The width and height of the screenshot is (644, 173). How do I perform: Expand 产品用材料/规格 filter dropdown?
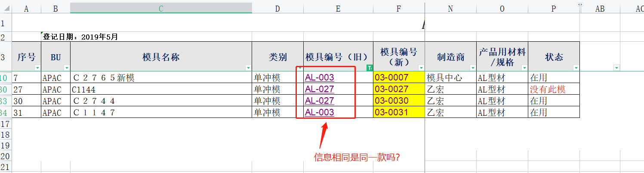point(524,68)
